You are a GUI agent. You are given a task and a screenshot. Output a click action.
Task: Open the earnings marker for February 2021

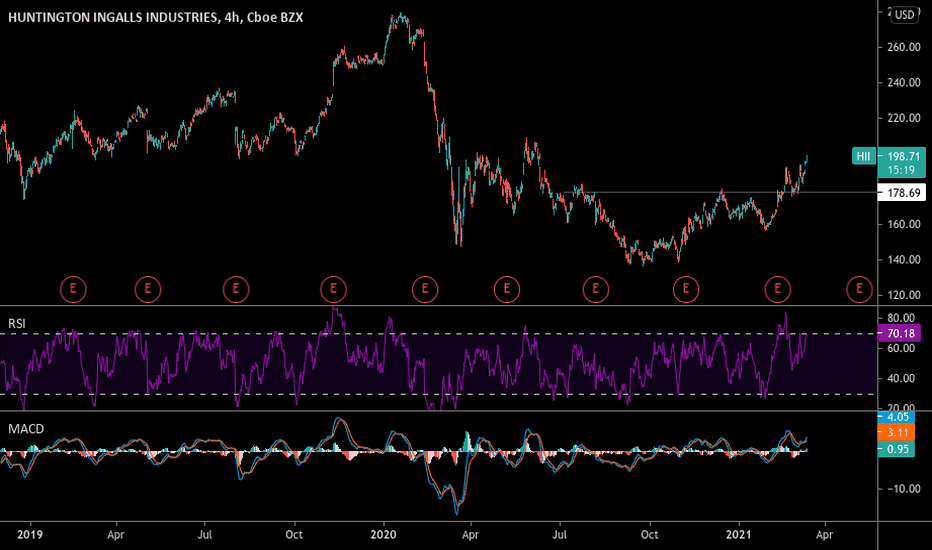pos(777,290)
